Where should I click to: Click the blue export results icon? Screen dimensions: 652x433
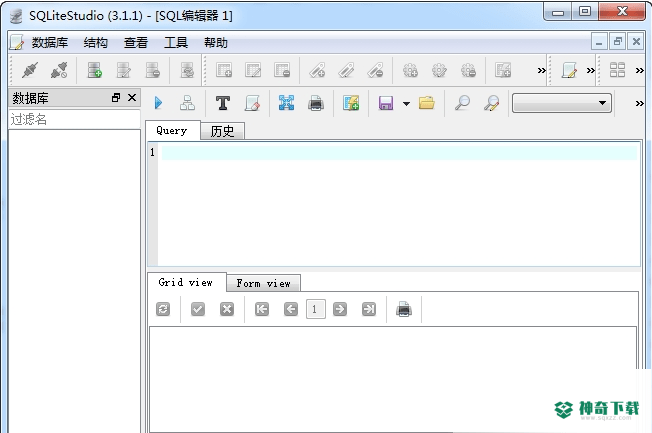(x=286, y=103)
